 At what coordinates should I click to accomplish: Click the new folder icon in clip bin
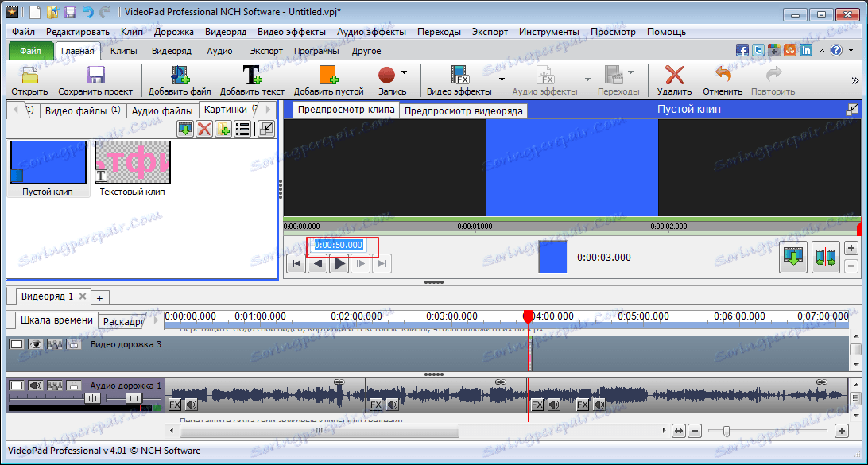tap(223, 129)
